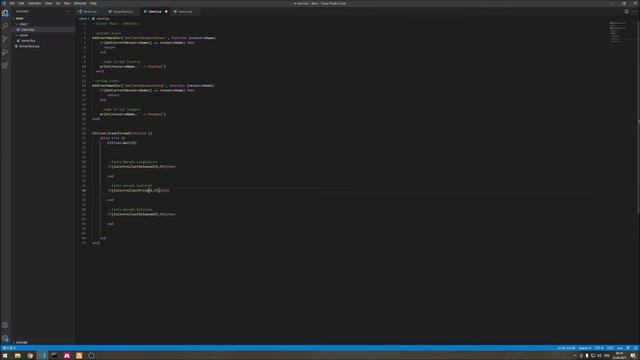Open the Manage gear icon
This screenshot has height=360, width=640.
click(x=5, y=338)
